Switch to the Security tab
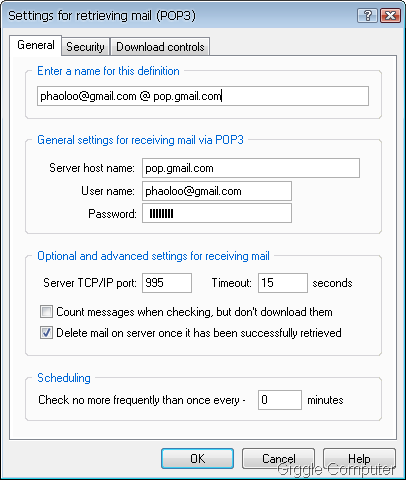406x480 pixels. [x=85, y=47]
